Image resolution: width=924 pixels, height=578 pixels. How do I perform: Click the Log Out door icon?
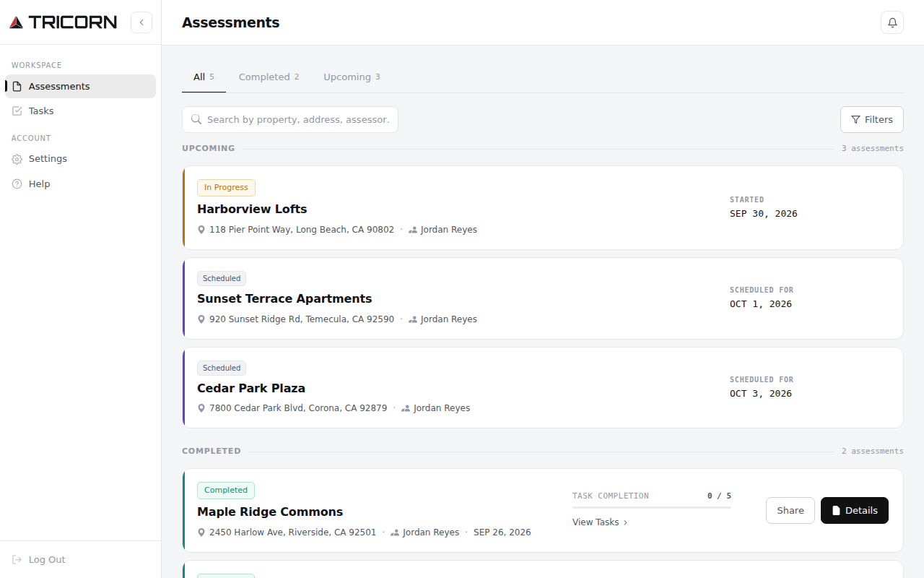point(17,560)
